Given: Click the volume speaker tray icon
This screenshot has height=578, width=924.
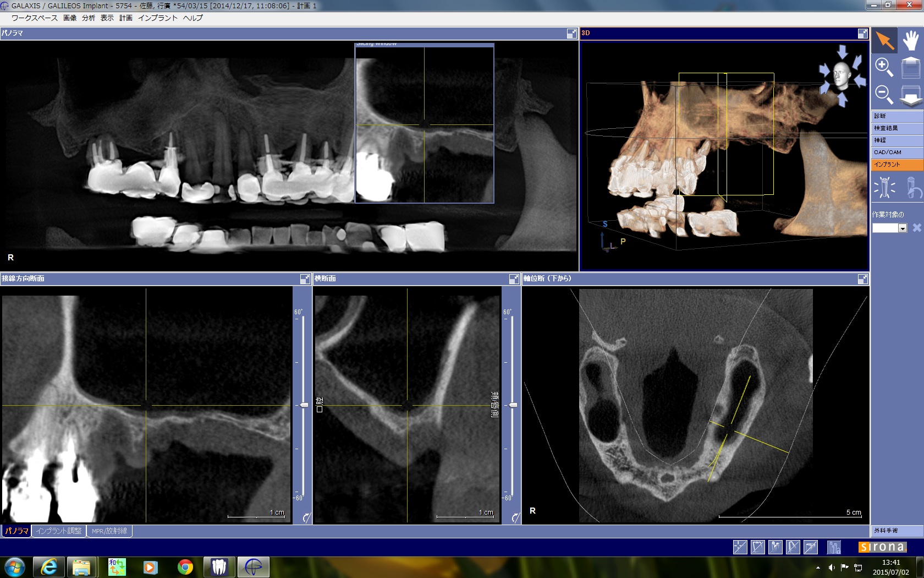Looking at the screenshot, I should pos(832,568).
